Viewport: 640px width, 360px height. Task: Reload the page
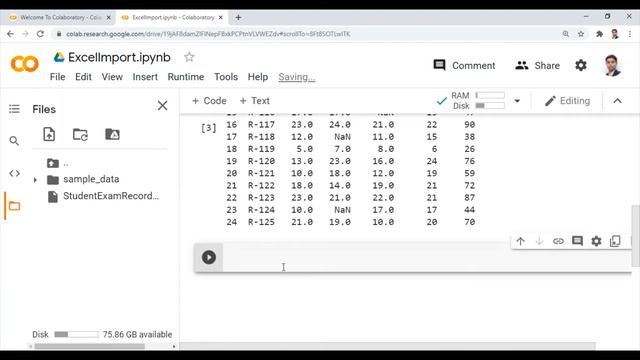pos(40,34)
